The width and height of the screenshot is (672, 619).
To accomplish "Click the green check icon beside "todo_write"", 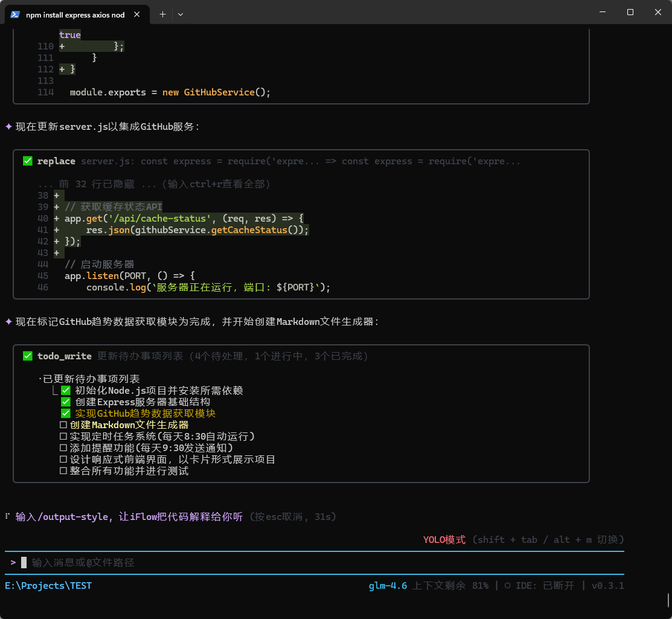I will [27, 356].
